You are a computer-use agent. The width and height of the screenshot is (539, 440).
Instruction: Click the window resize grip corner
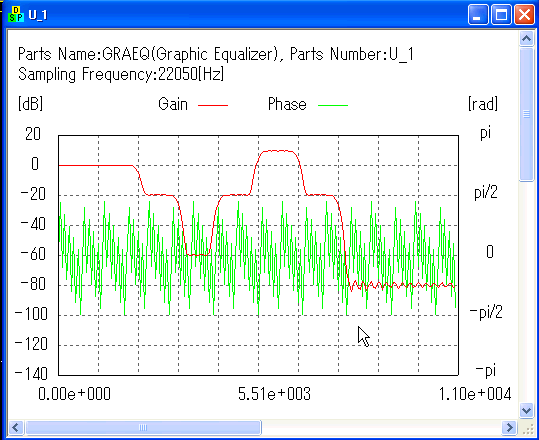[526, 428]
